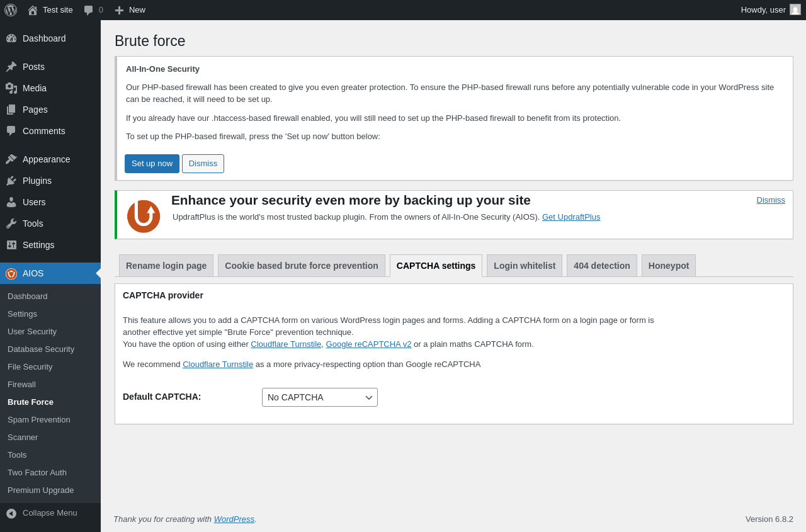
Task: Open the Login whitelist tab
Action: point(525,266)
